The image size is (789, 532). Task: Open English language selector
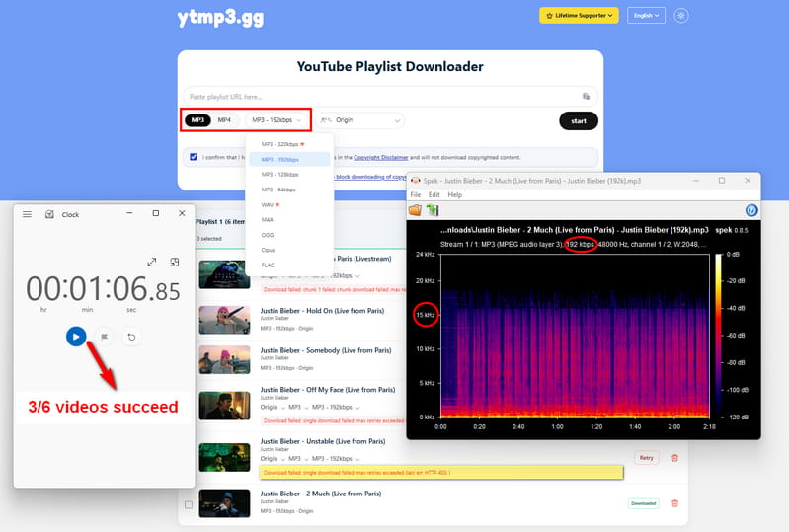tap(646, 16)
